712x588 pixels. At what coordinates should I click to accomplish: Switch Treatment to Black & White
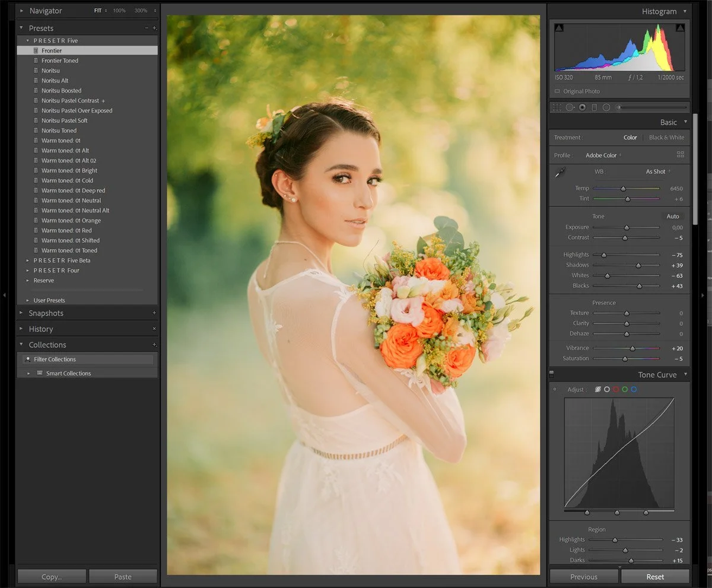point(666,137)
